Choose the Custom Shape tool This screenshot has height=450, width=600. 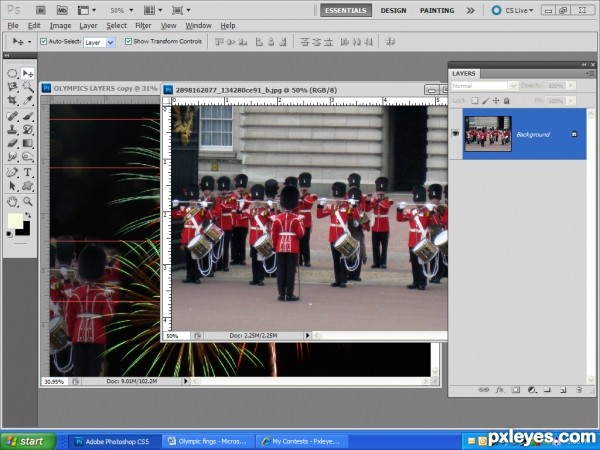(x=28, y=186)
